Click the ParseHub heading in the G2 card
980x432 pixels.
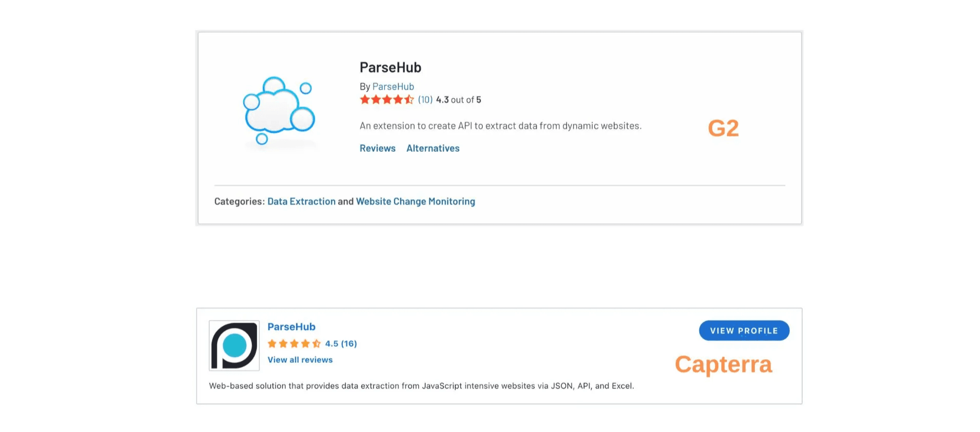(390, 67)
